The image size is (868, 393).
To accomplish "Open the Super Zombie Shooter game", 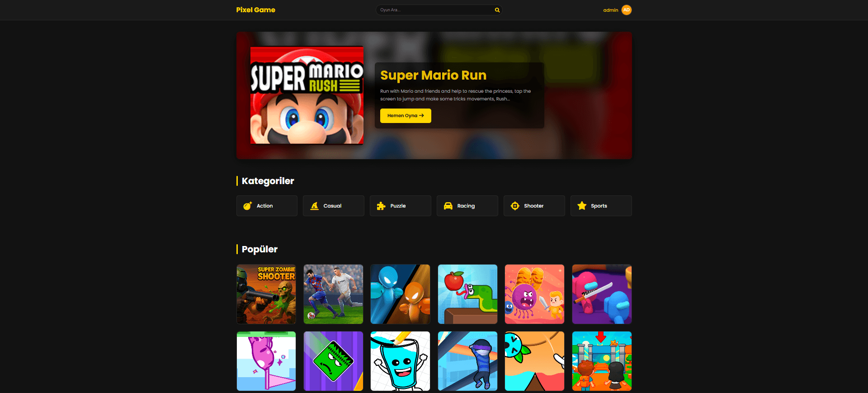I will pos(266,294).
